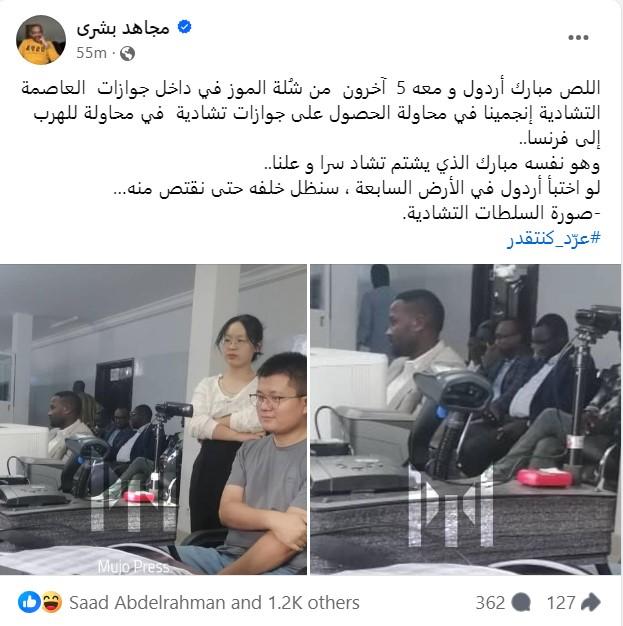Click the post line صورة السلطات التشادية
The width and height of the screenshot is (623, 626).
click(501, 214)
